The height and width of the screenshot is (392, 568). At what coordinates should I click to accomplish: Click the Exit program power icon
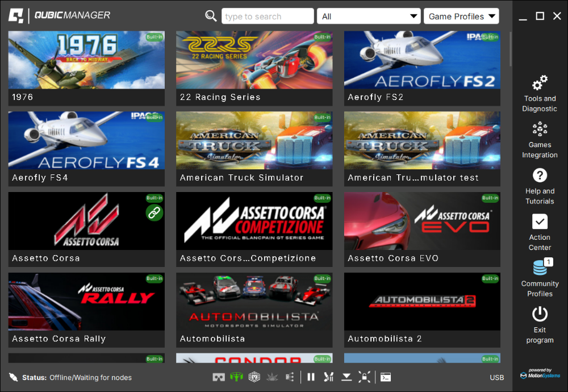click(x=540, y=324)
